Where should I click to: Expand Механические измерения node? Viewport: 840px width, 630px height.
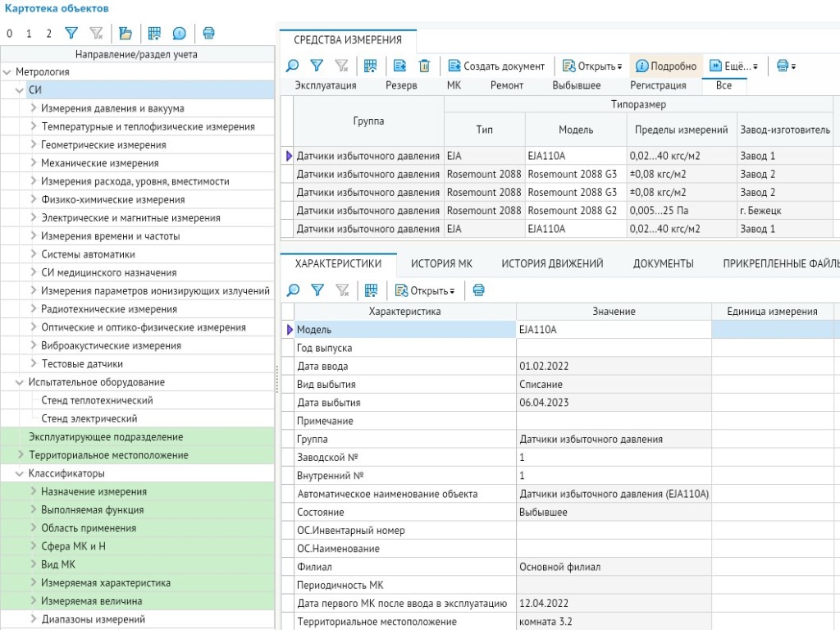(33, 162)
